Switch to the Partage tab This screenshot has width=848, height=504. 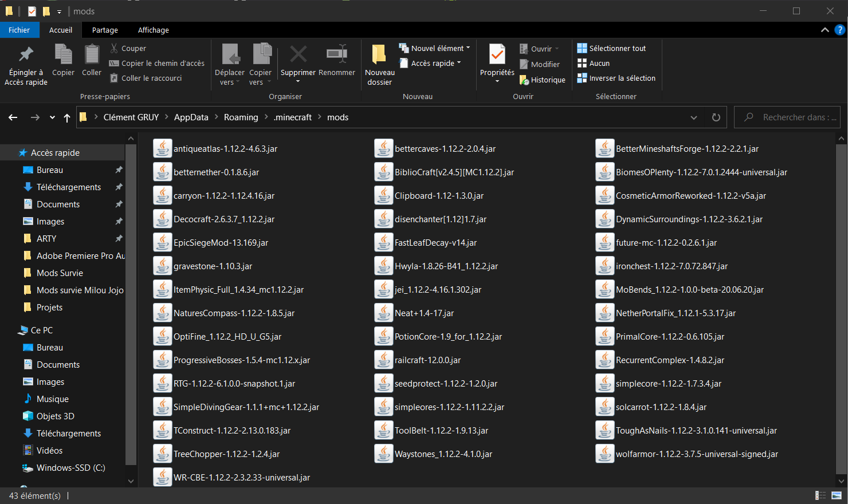point(105,30)
